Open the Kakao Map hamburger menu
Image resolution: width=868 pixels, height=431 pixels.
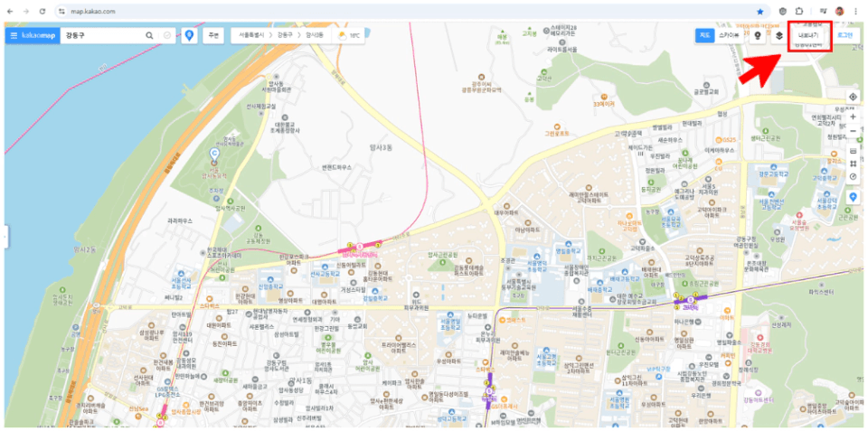coord(14,35)
